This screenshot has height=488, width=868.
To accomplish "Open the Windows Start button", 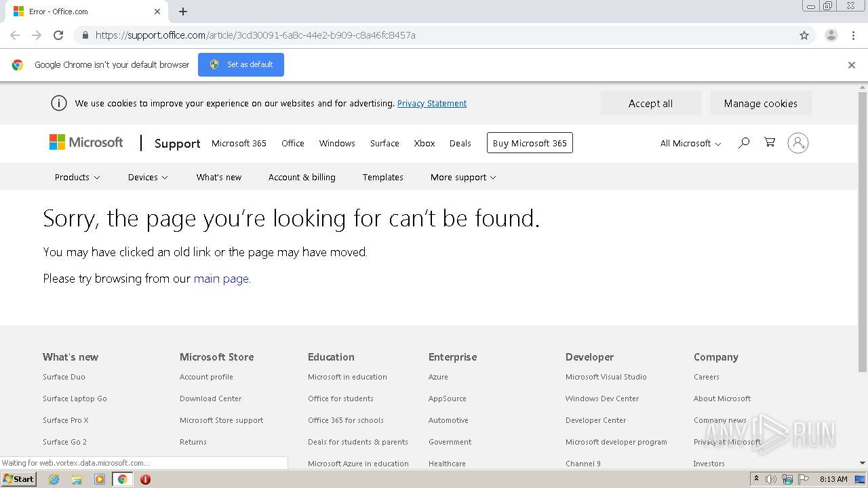I will (x=18, y=479).
